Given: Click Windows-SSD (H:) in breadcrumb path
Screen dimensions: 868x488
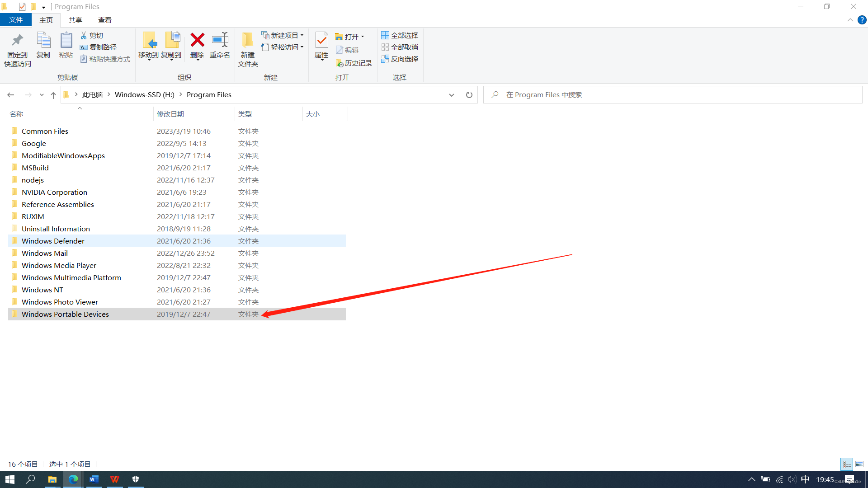Looking at the screenshot, I should pos(144,95).
